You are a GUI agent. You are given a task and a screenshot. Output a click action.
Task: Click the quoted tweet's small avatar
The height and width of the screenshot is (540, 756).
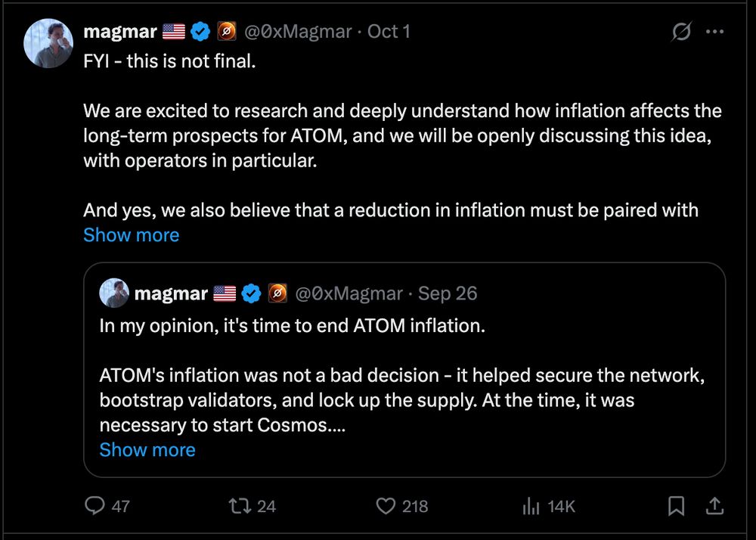point(113,293)
